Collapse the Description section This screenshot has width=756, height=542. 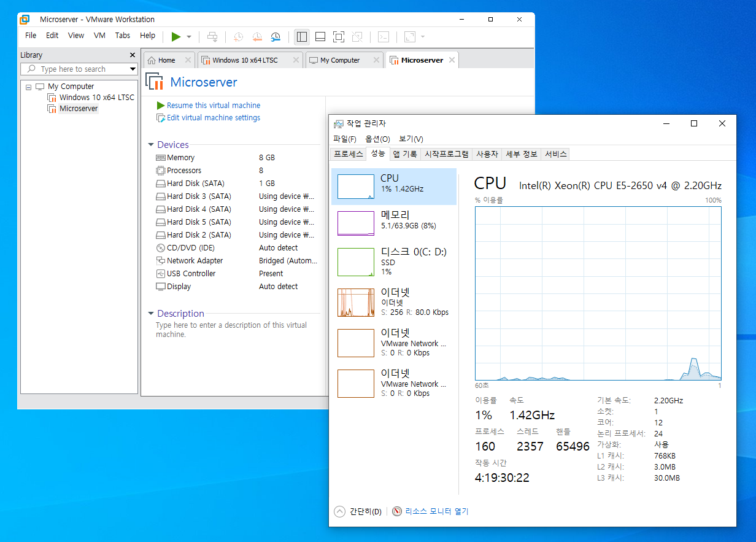(x=151, y=314)
